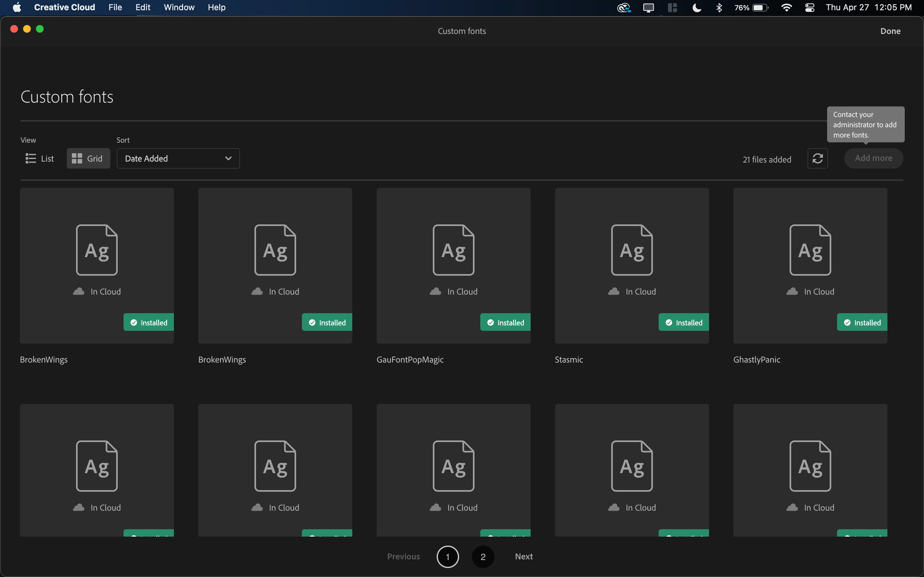Viewport: 924px width, 577px height.
Task: Click the refresh fonts sync icon
Action: [817, 158]
